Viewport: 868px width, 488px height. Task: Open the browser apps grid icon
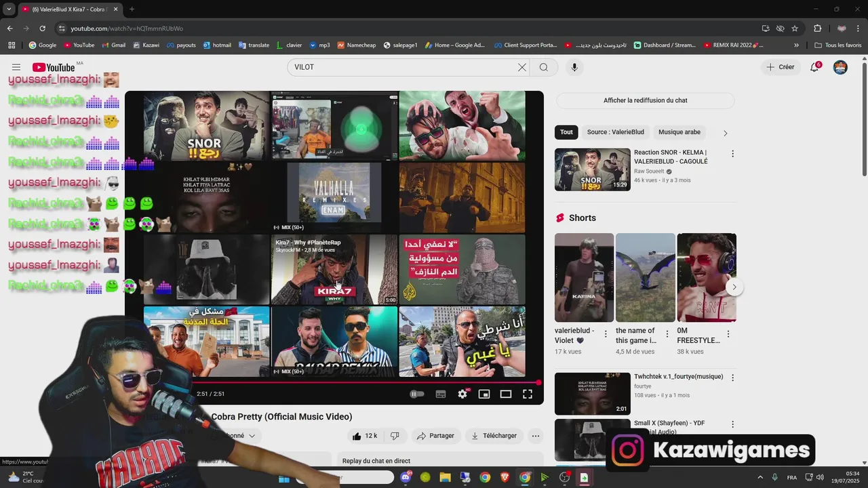tap(12, 45)
